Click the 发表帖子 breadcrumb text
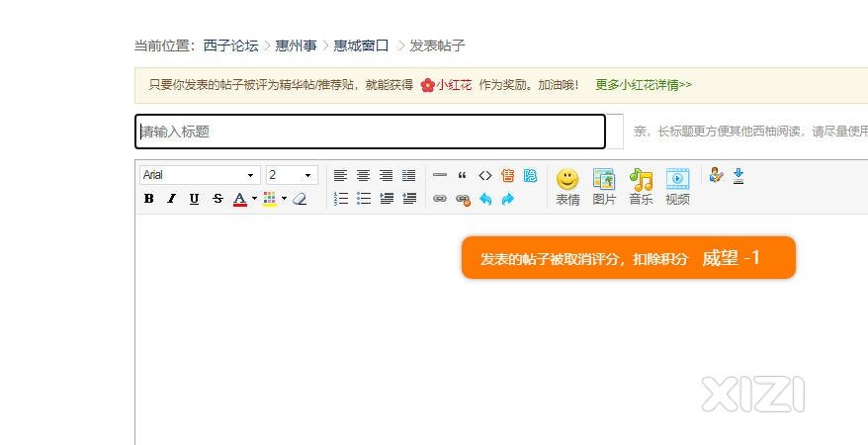The image size is (868, 445). coord(437,45)
